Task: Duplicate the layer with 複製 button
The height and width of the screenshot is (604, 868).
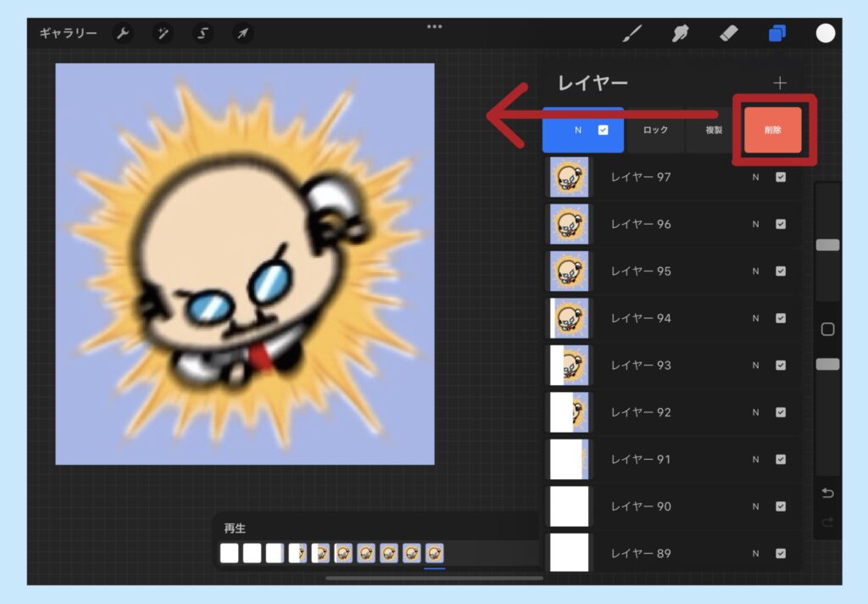Action: point(714,130)
